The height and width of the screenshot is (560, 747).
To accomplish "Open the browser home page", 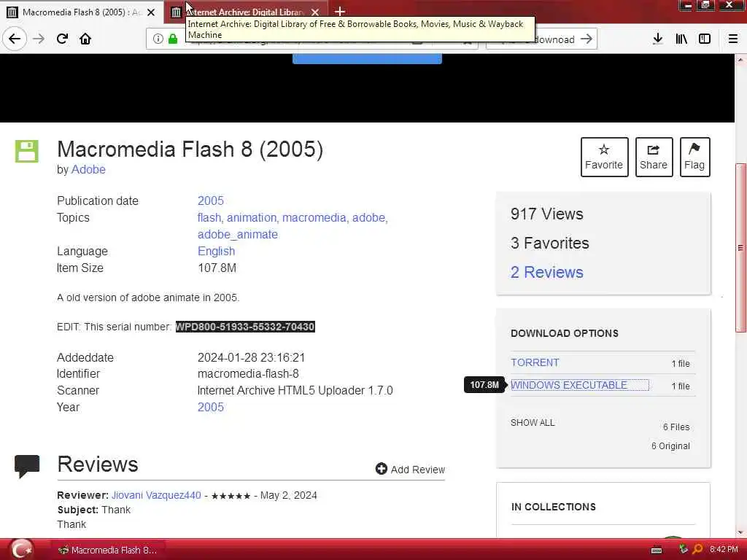I will point(85,39).
